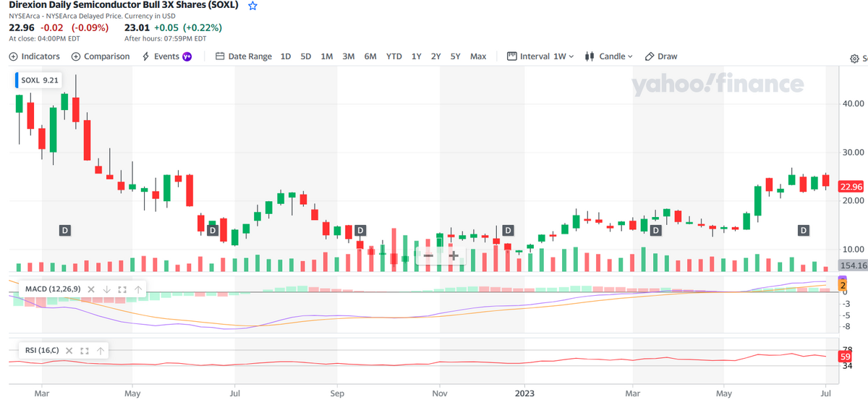Select the 6M range
This screenshot has height=400, width=868.
[x=370, y=56]
